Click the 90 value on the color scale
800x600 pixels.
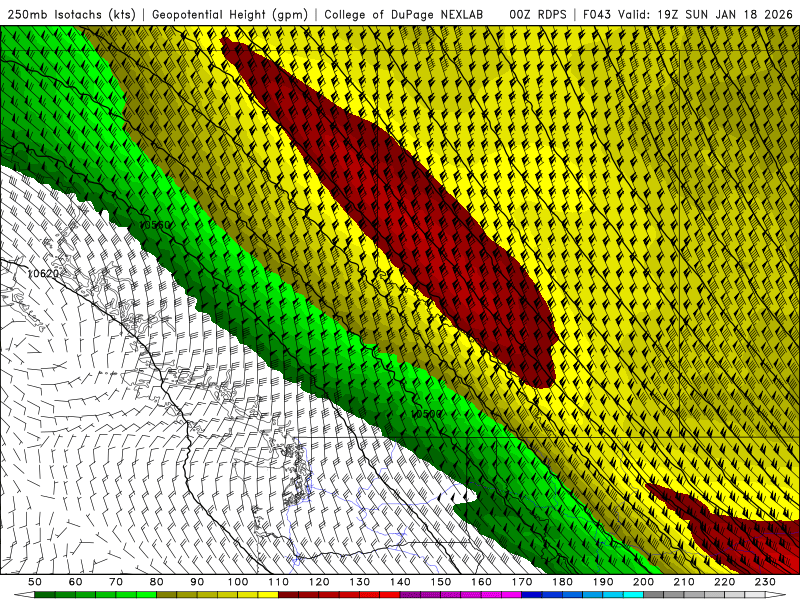(x=197, y=582)
